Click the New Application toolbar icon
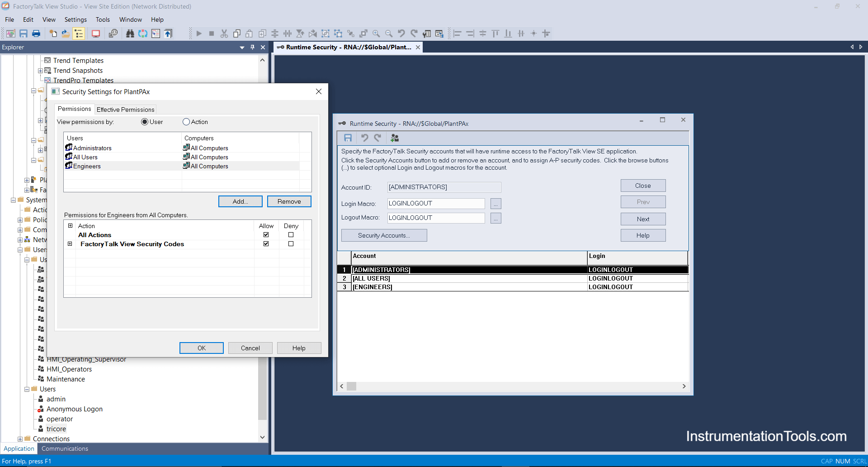This screenshot has height=467, width=868. click(x=53, y=33)
